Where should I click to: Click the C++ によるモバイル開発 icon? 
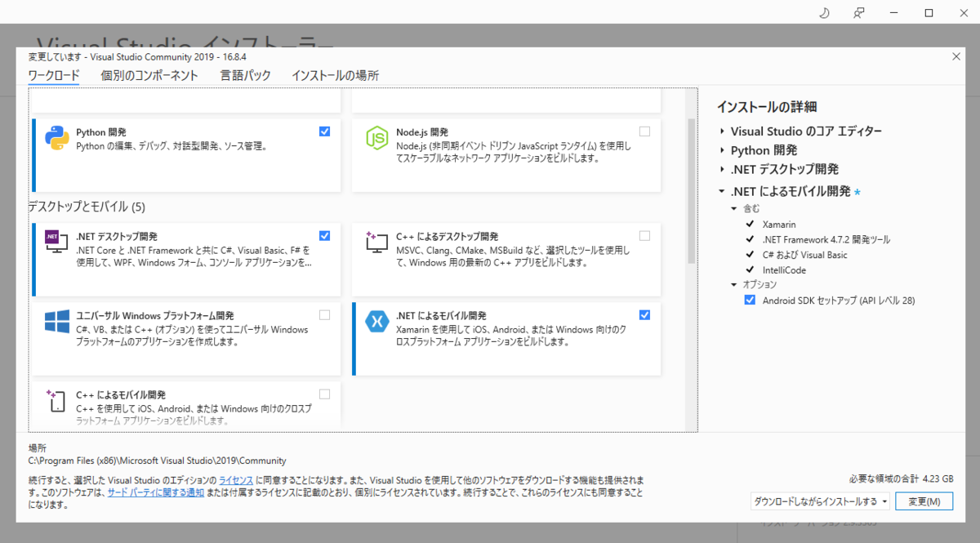55,401
